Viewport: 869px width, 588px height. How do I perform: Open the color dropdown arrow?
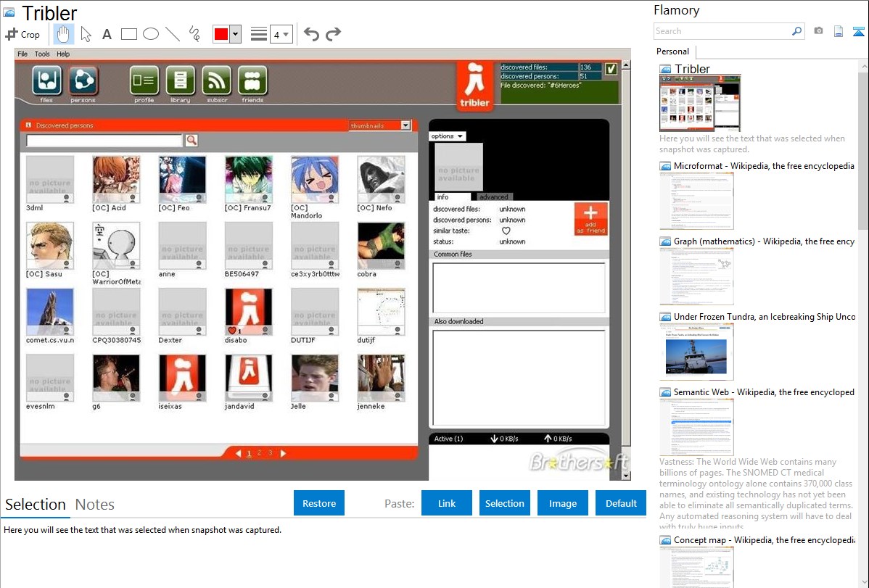click(x=236, y=34)
